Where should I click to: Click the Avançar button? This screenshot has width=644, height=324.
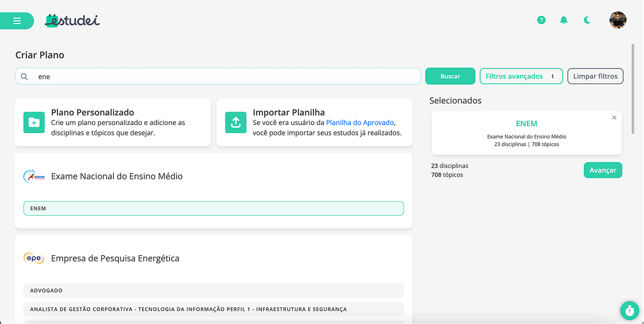pos(602,170)
